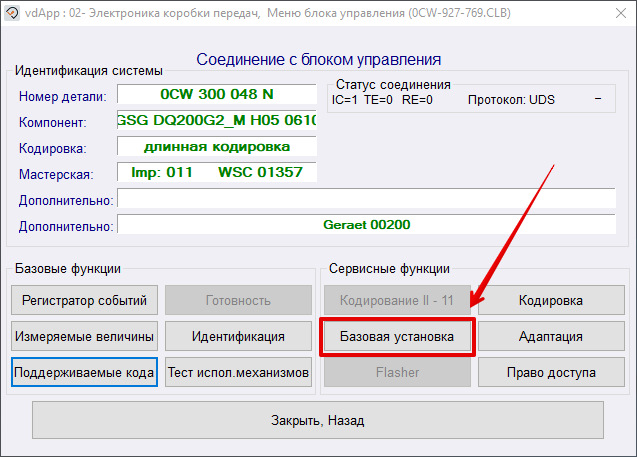Click the disabled Готовность button
The height and width of the screenshot is (457, 637).
pyautogui.click(x=238, y=300)
